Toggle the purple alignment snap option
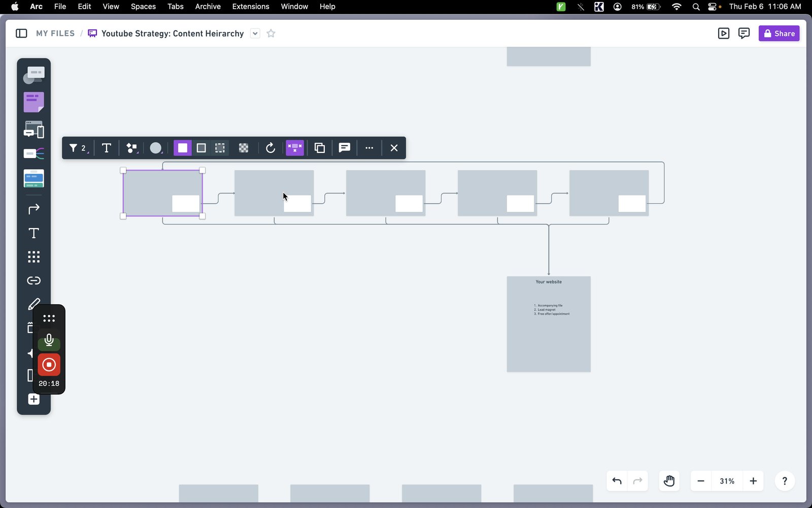Viewport: 812px width, 508px height. pyautogui.click(x=294, y=148)
